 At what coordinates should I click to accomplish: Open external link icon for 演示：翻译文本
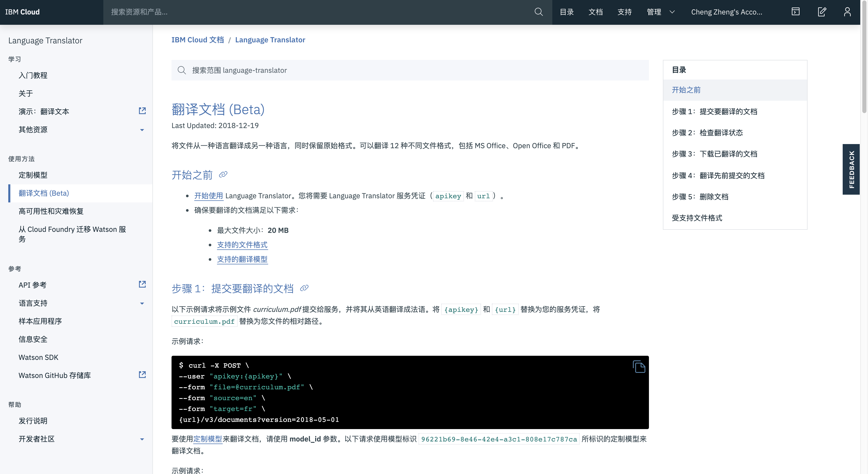(142, 111)
